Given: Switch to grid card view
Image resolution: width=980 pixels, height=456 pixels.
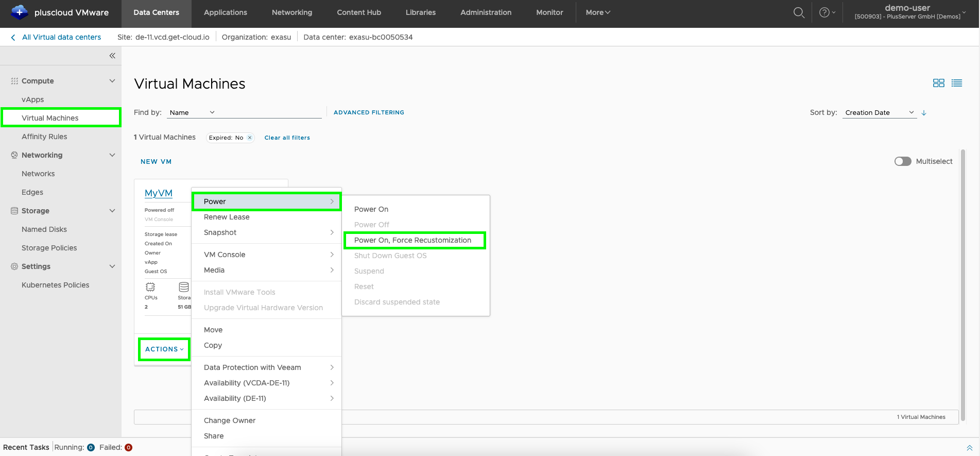Looking at the screenshot, I should pos(939,83).
